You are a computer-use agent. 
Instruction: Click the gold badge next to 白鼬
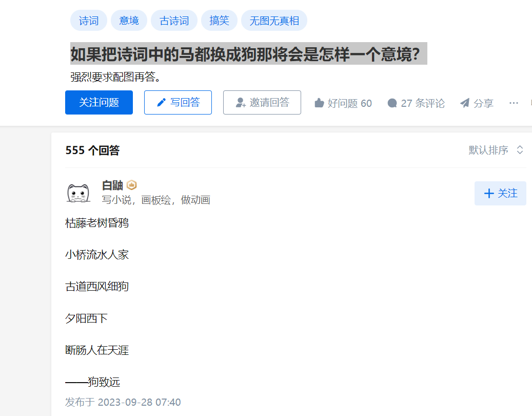132,185
